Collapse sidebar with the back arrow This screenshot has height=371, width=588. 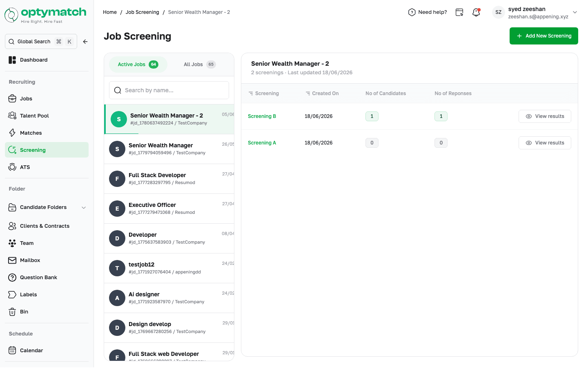point(85,42)
